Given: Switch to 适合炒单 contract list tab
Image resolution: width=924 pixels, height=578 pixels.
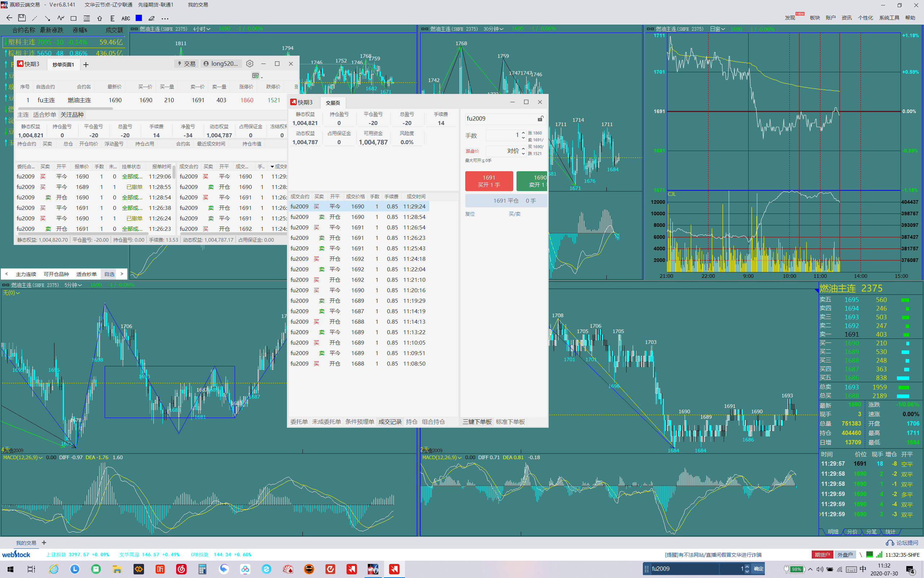Looking at the screenshot, I should click(86, 274).
